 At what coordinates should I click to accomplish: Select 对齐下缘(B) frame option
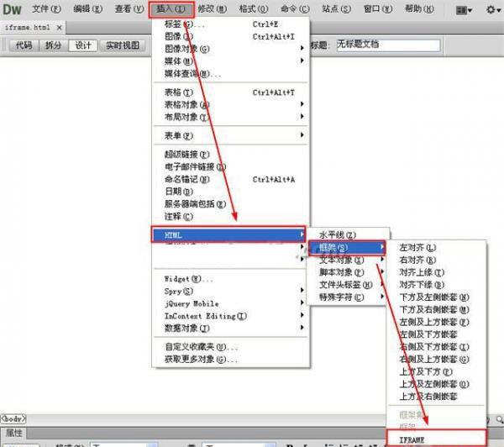437,285
